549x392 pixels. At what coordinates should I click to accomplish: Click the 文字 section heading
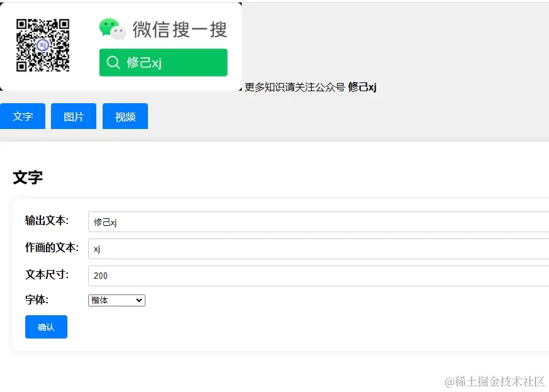[28, 177]
